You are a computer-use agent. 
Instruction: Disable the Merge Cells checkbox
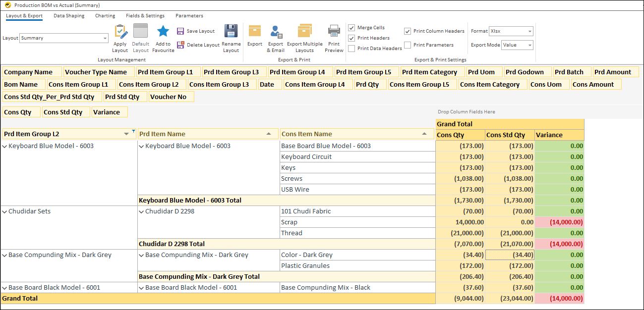[x=352, y=27]
